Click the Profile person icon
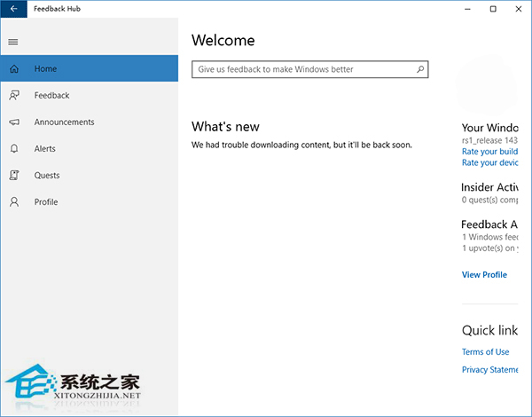The width and height of the screenshot is (532, 417). pyautogui.click(x=14, y=201)
